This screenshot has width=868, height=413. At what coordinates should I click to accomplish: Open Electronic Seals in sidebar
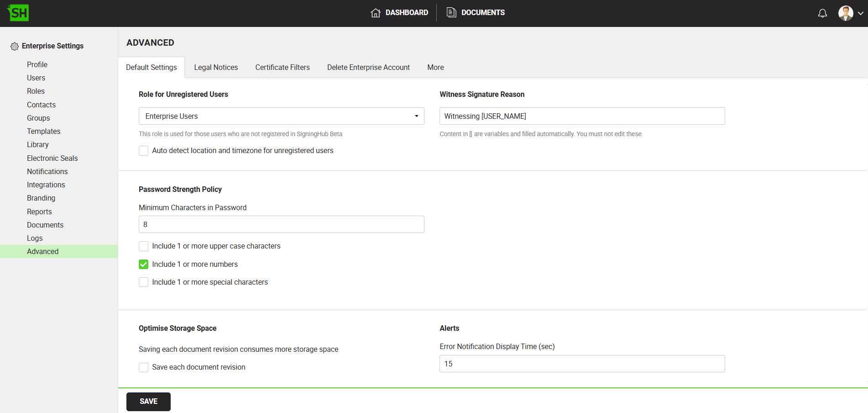(52, 158)
